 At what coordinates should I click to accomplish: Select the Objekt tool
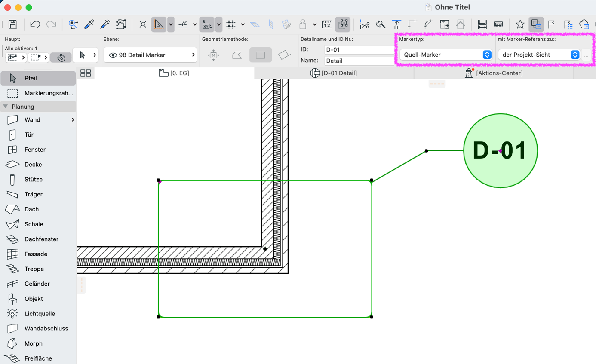pos(38,299)
